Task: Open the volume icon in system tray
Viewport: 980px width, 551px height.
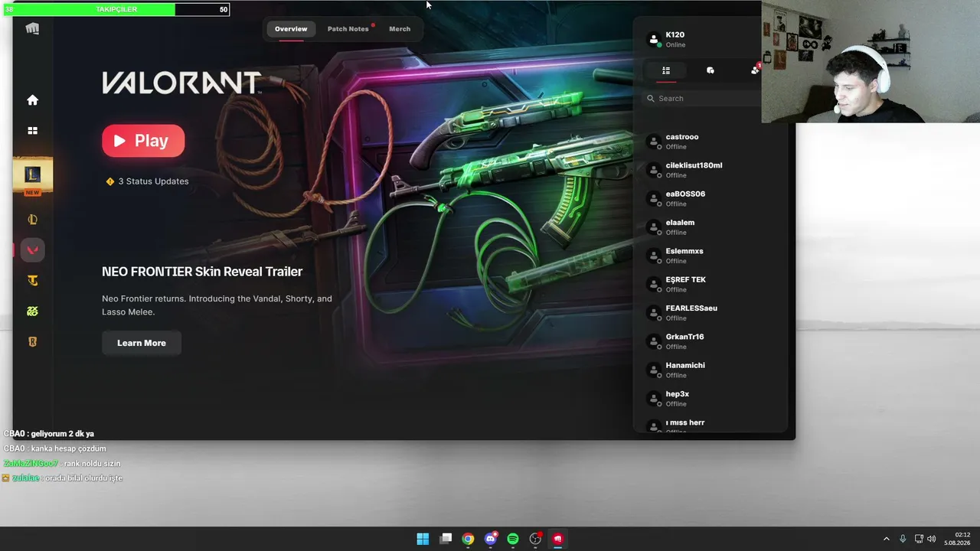Action: pos(932,539)
